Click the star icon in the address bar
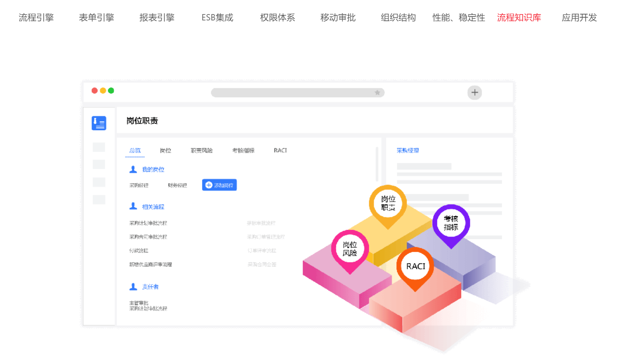Screen dimensions: 623x364 coord(377,93)
